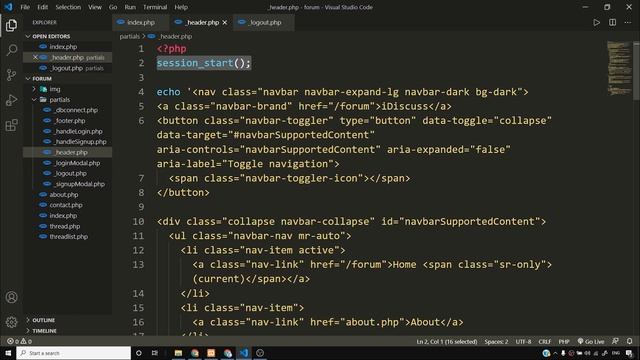Select _logout.php in Open Editors
The height and width of the screenshot is (360, 640).
click(67, 68)
